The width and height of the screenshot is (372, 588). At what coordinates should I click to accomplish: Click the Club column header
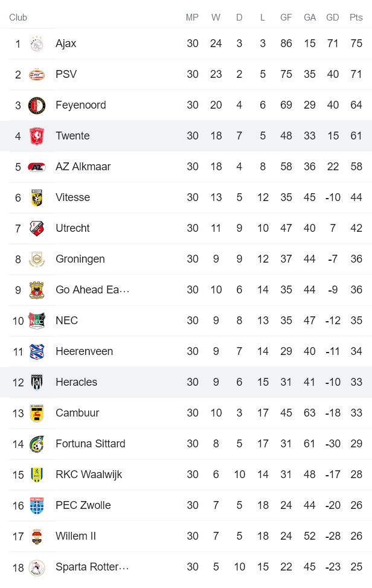click(x=18, y=18)
